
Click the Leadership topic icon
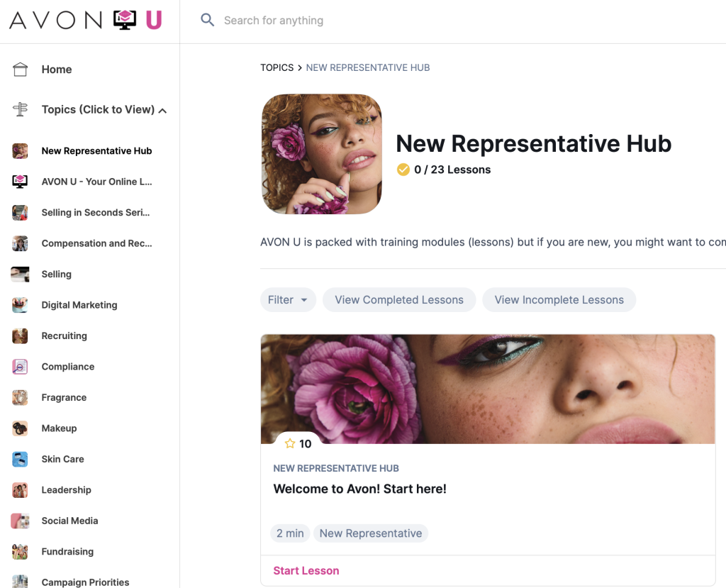(x=20, y=490)
